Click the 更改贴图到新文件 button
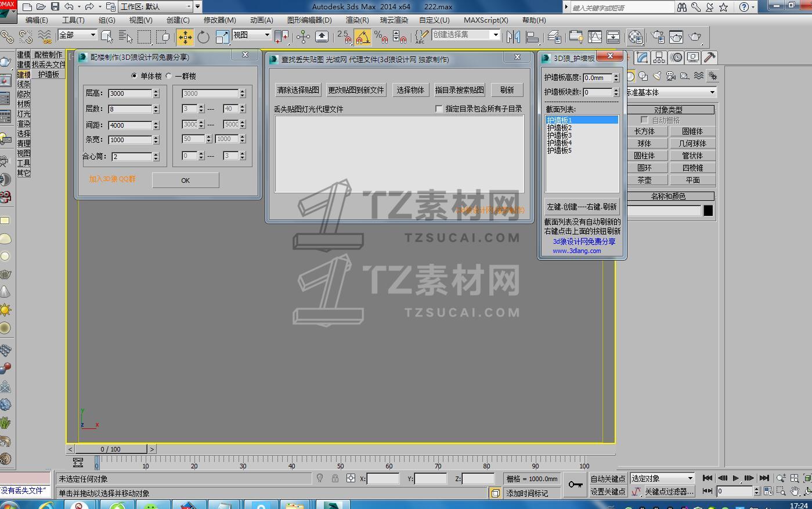Viewport: 812px width, 509px height. (356, 90)
